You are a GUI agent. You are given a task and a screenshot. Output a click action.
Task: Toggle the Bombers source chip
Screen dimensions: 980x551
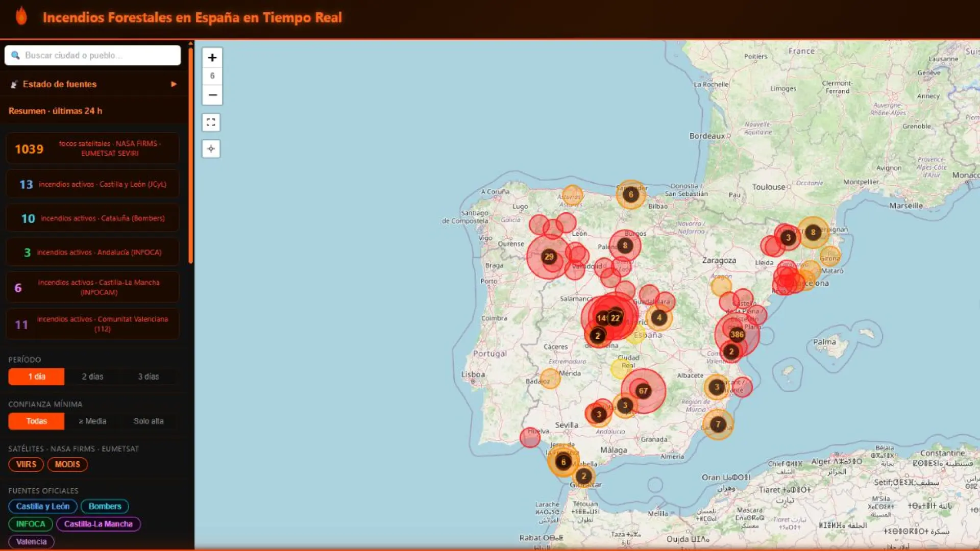(x=105, y=506)
